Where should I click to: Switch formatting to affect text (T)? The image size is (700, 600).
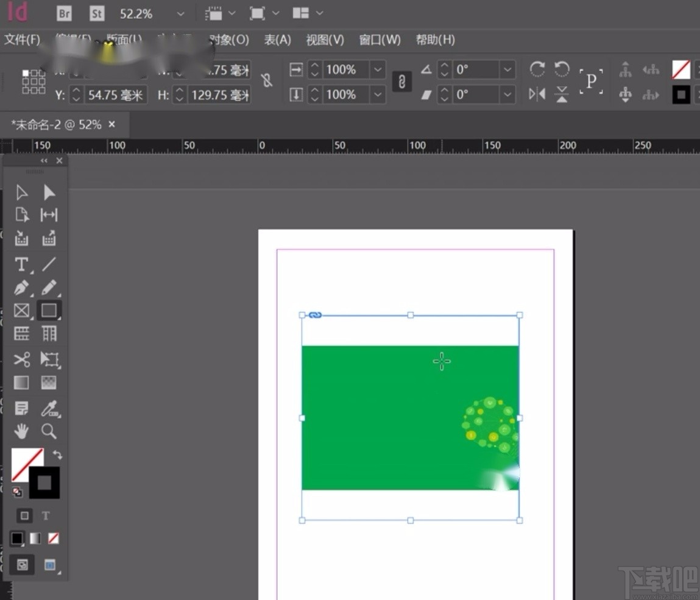[46, 516]
